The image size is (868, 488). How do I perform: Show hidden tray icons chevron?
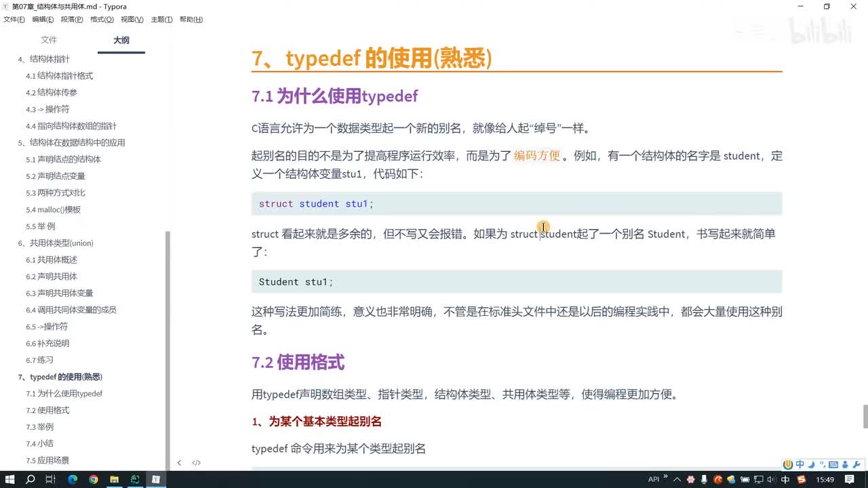tap(677, 479)
